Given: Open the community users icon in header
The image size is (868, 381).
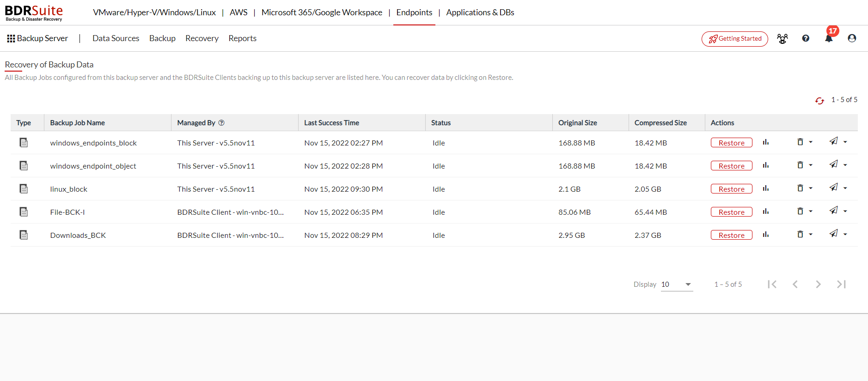Looking at the screenshot, I should pyautogui.click(x=782, y=39).
